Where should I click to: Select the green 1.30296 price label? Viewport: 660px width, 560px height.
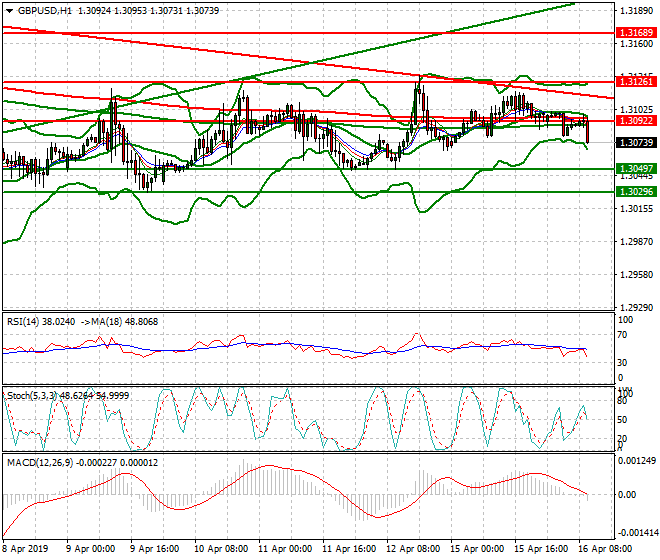(x=636, y=191)
